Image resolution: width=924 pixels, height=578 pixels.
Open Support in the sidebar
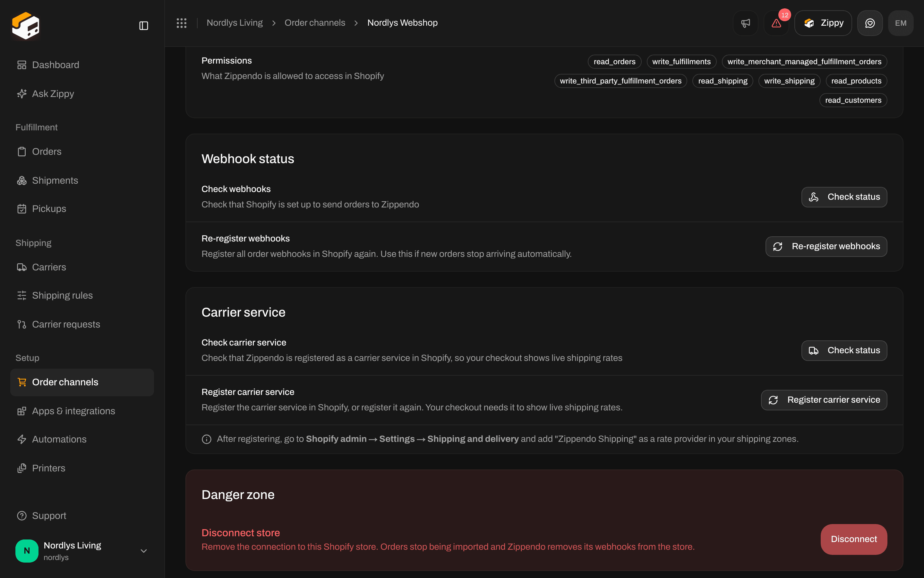(82, 516)
